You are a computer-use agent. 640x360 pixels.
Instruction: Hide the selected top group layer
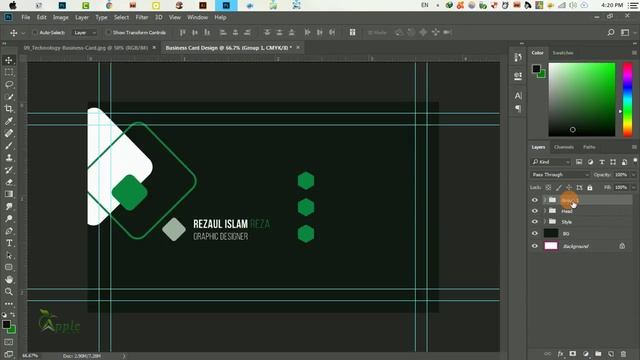(x=535, y=200)
